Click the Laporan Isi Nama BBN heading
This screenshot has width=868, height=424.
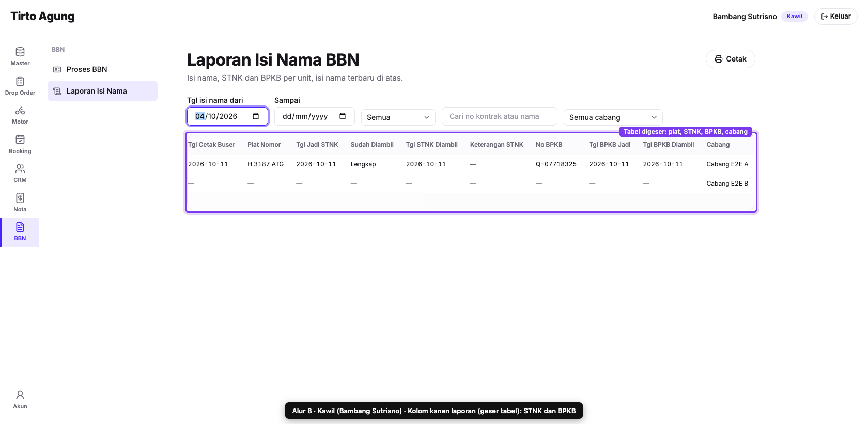pos(273,60)
